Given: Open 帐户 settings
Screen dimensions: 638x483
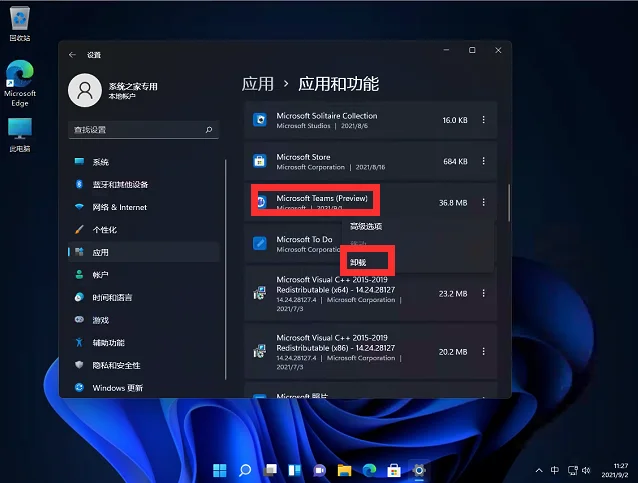Looking at the screenshot, I should coord(144,275).
